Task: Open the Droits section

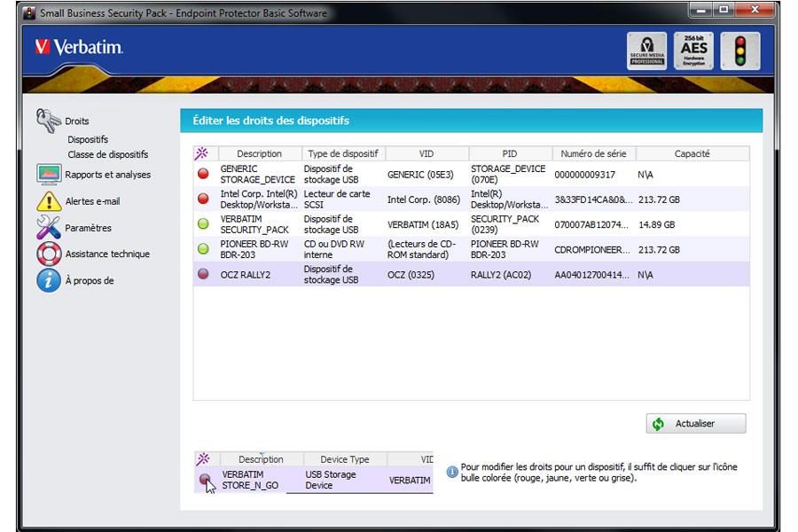Action: (x=77, y=121)
